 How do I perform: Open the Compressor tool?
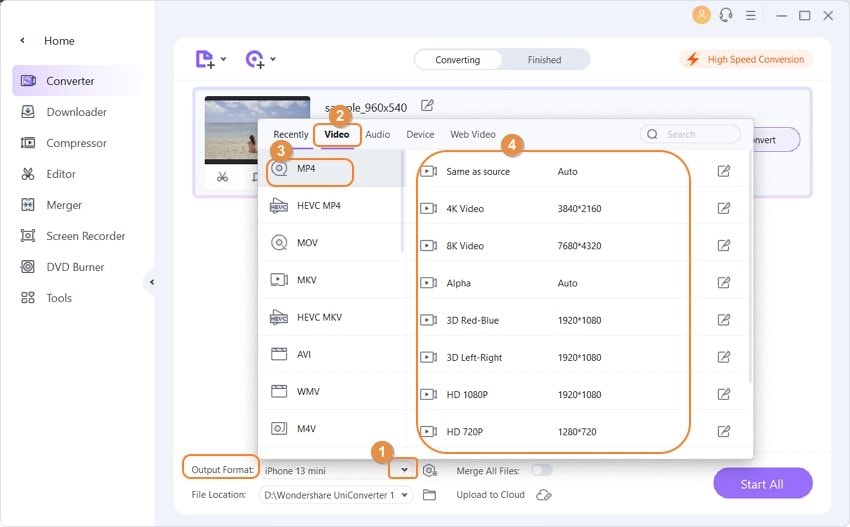[63, 143]
